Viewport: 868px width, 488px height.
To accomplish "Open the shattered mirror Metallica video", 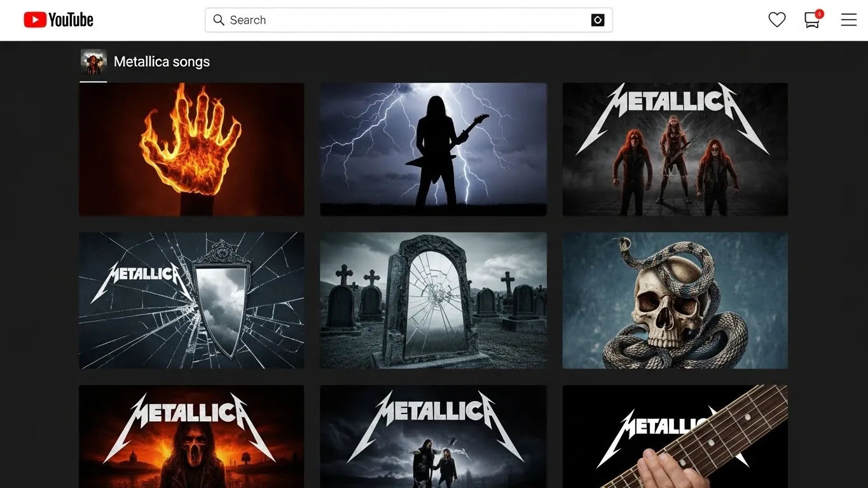I will 191,300.
